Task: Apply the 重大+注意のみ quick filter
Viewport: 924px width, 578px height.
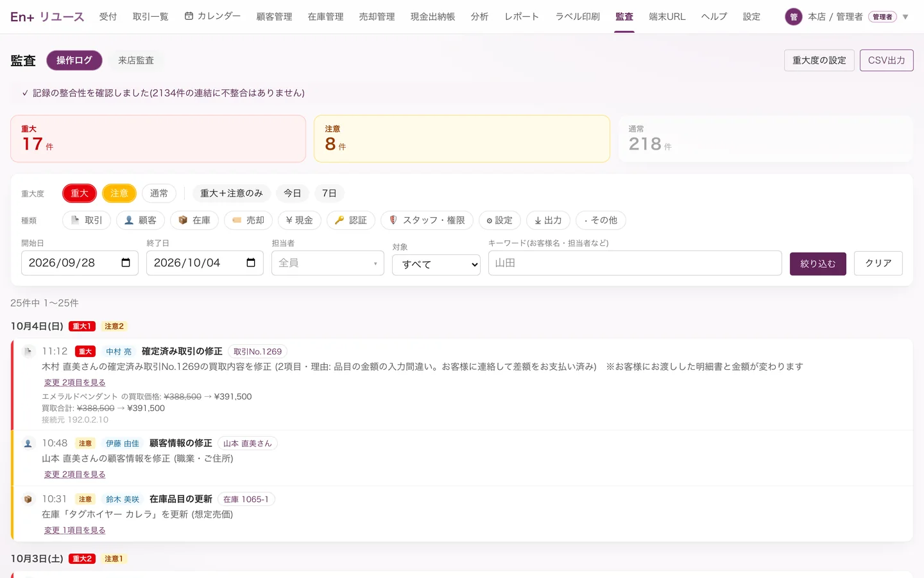Action: tap(232, 193)
